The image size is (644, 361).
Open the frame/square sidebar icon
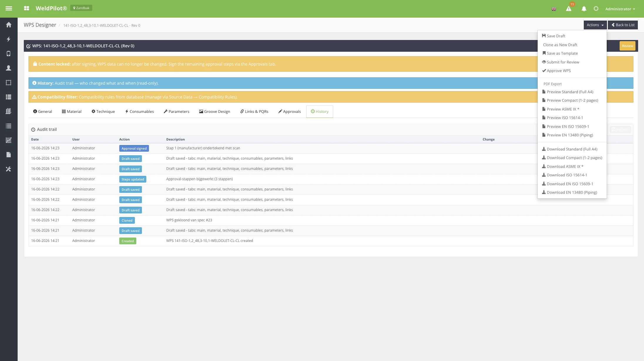point(9,83)
